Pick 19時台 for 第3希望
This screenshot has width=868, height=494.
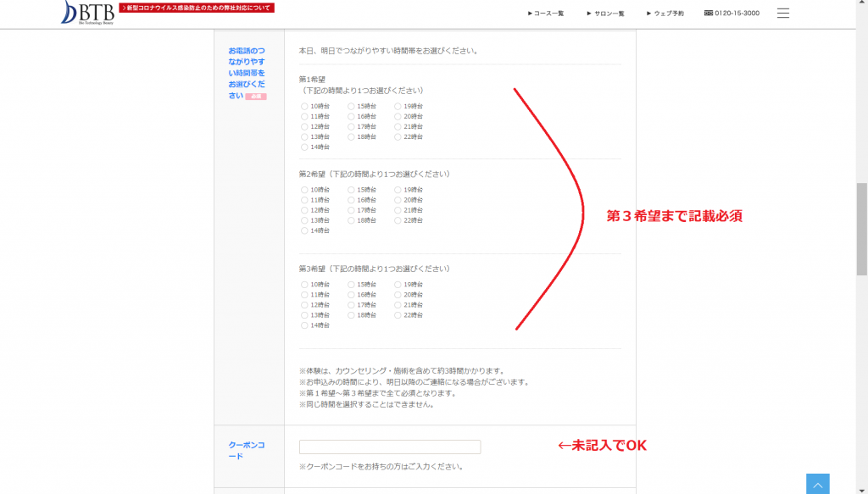398,285
